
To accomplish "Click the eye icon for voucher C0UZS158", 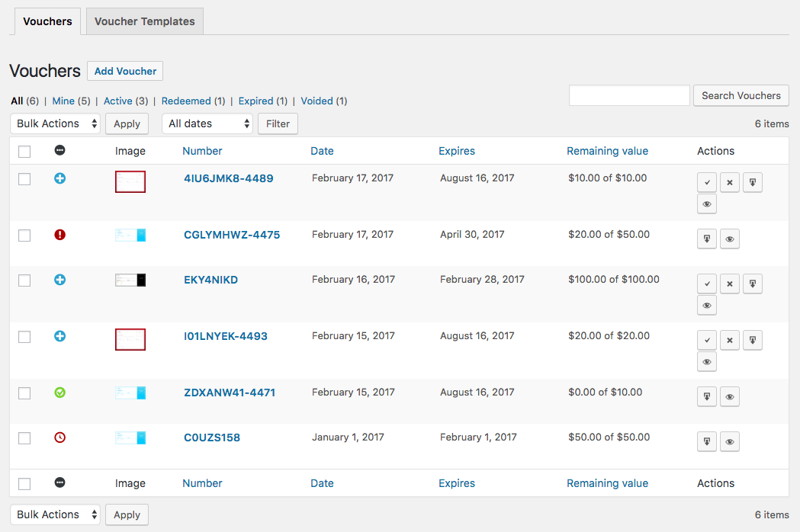I will (x=730, y=441).
